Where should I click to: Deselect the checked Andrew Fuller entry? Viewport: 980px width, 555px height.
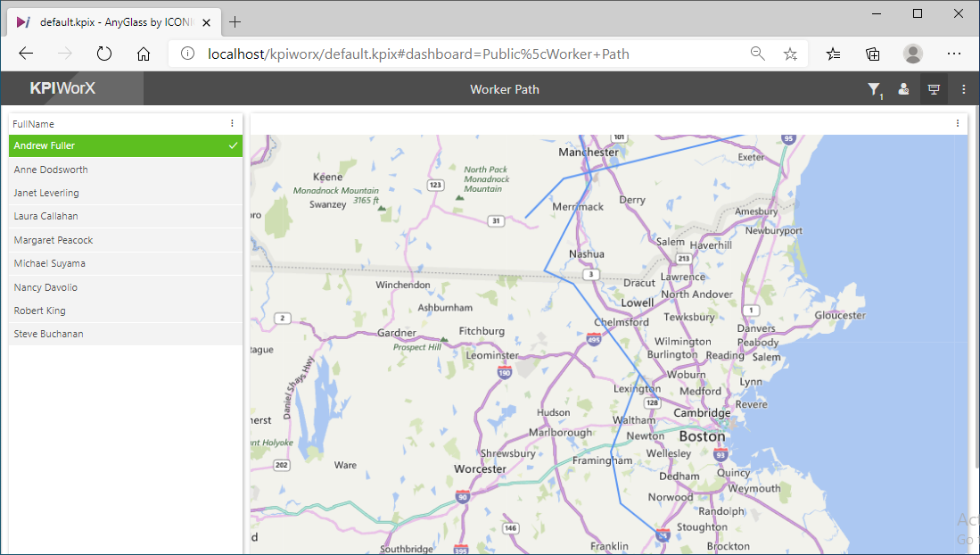tap(125, 145)
